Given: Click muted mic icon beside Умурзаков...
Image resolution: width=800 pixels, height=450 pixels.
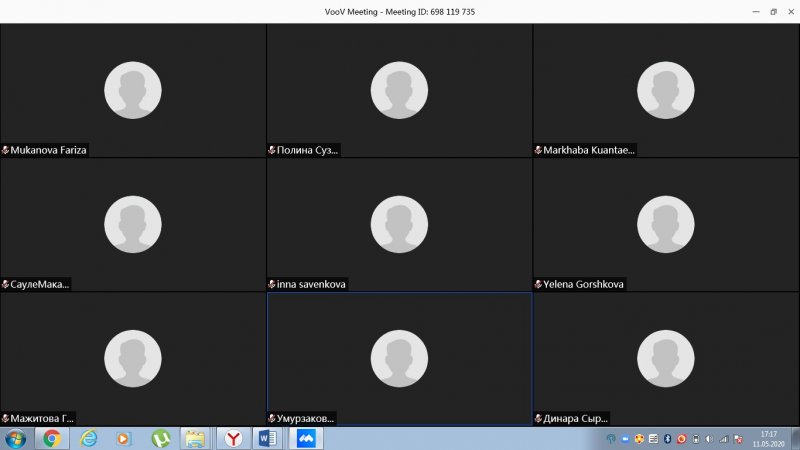Looking at the screenshot, I should coord(271,418).
